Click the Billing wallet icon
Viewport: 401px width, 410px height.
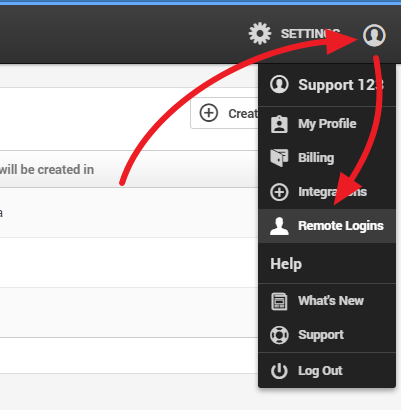pyautogui.click(x=279, y=157)
